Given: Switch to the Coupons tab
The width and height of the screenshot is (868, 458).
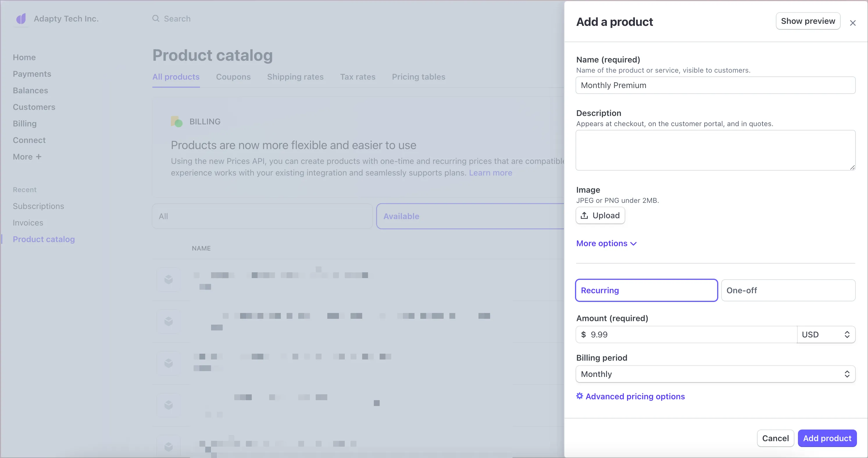Looking at the screenshot, I should pyautogui.click(x=233, y=77).
